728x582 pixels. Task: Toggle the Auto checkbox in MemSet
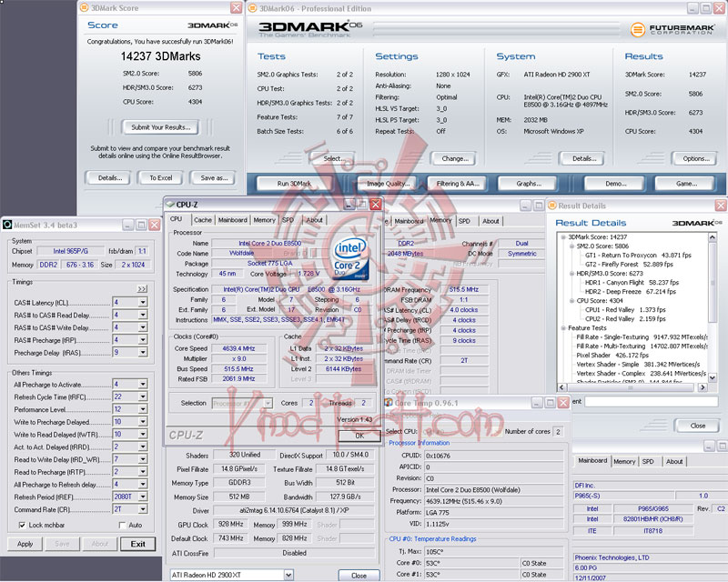click(x=123, y=525)
